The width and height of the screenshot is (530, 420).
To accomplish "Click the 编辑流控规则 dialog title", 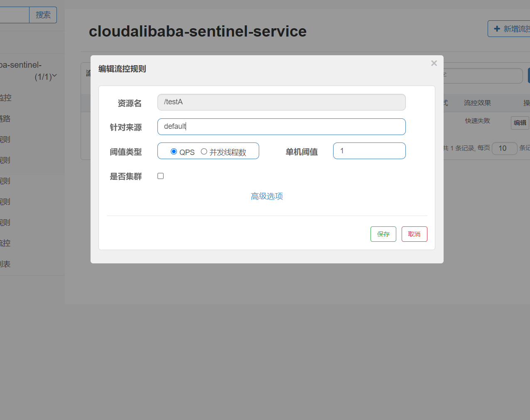I will coord(122,69).
